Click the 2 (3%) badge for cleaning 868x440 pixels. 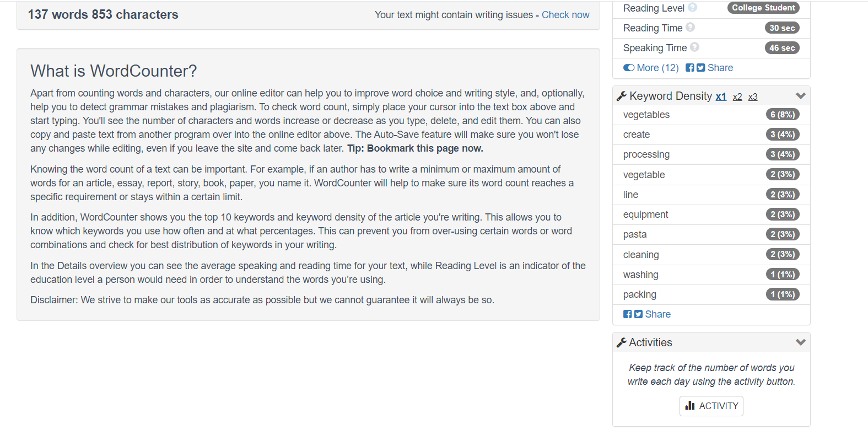tap(783, 254)
